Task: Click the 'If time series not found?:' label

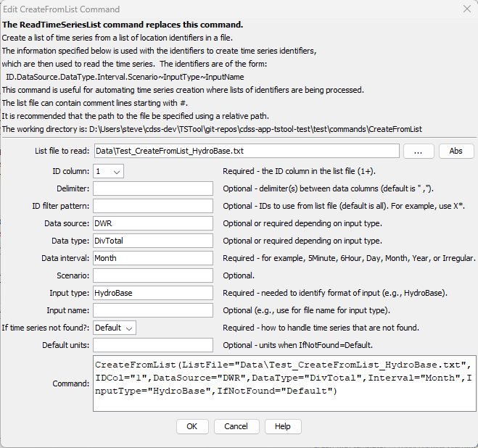Action: tap(46, 328)
